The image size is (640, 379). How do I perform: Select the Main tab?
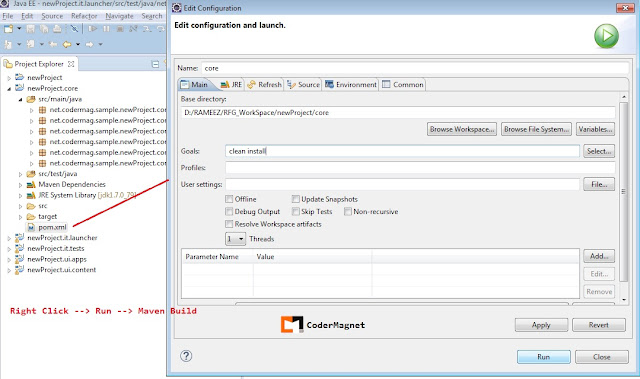point(194,84)
